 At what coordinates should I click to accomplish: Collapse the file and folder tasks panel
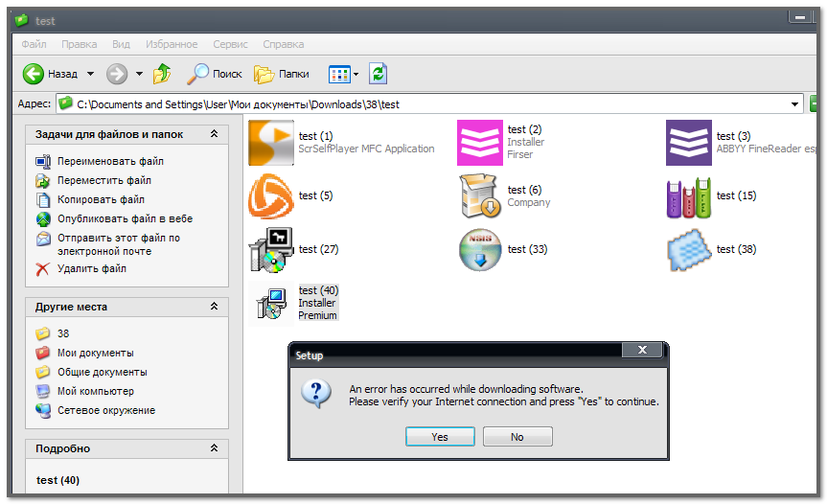pyautogui.click(x=214, y=135)
